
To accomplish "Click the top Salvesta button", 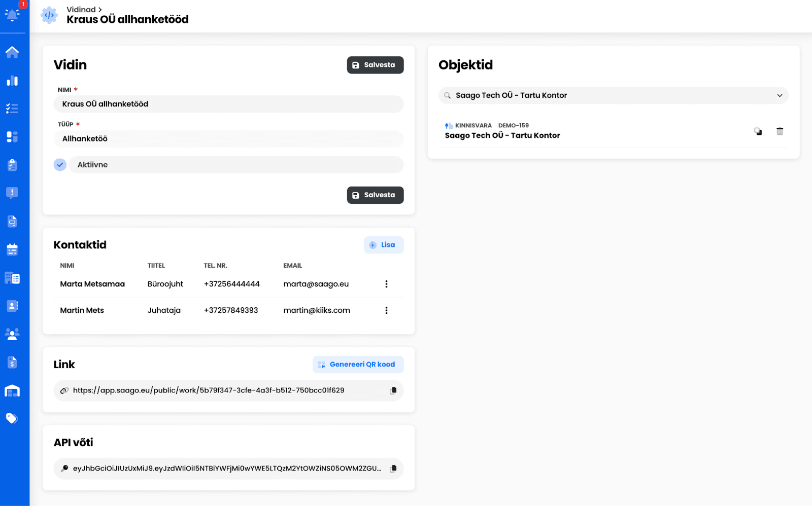I will click(x=375, y=65).
